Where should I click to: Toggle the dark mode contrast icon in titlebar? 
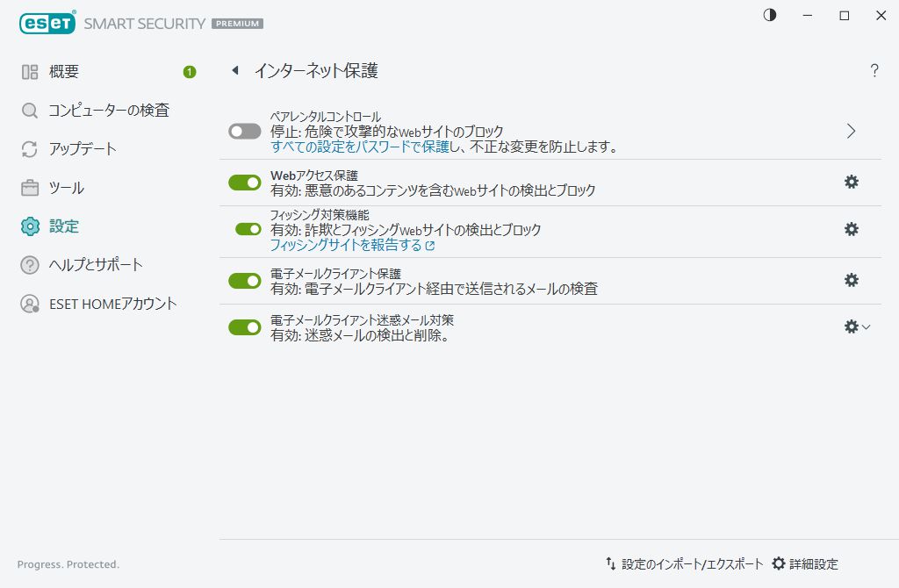pyautogui.click(x=770, y=15)
